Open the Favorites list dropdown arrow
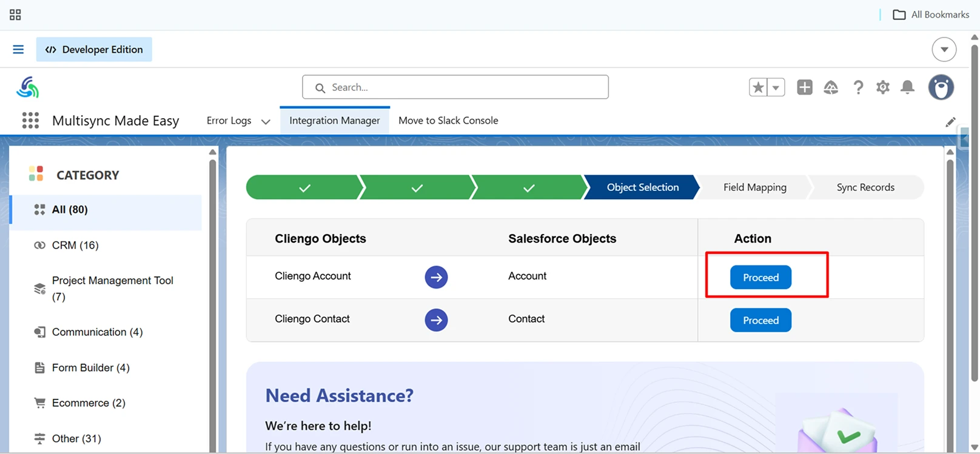Screen dimensions: 980x454 pyautogui.click(x=776, y=87)
